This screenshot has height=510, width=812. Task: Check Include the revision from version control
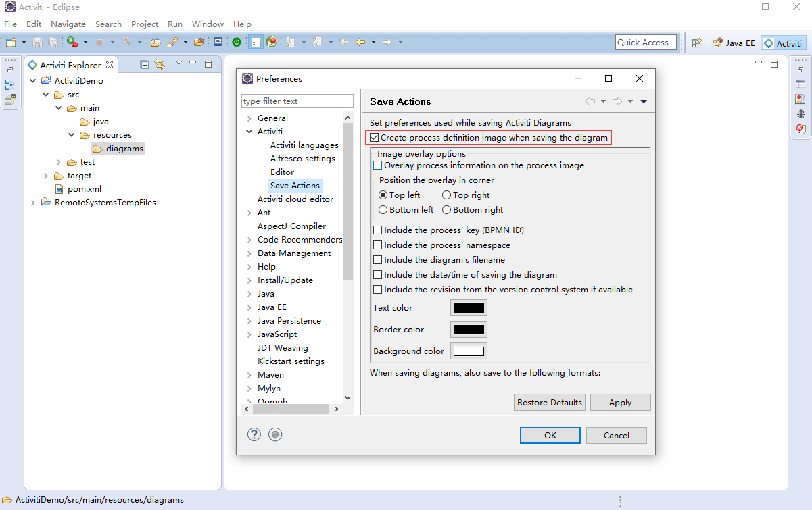point(378,290)
